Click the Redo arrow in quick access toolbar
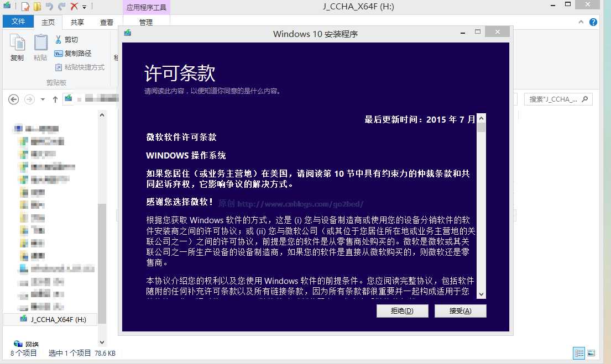611x364 pixels. click(61, 6)
